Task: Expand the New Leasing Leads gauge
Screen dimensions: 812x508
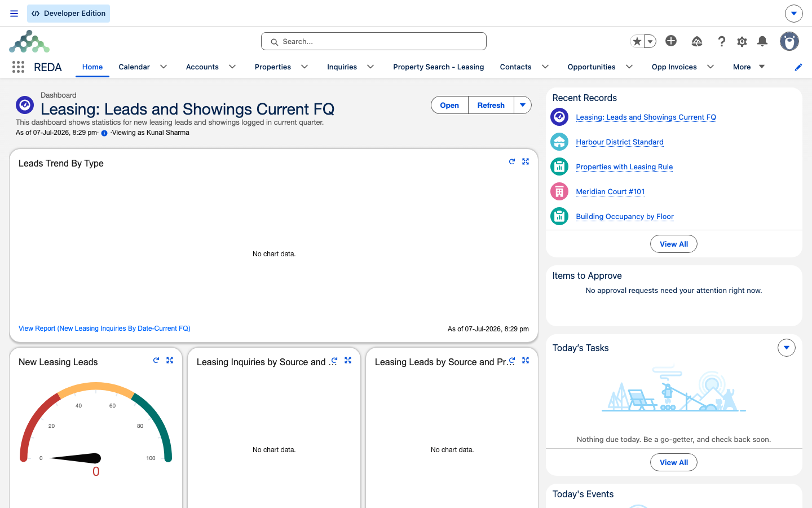Action: click(x=170, y=360)
